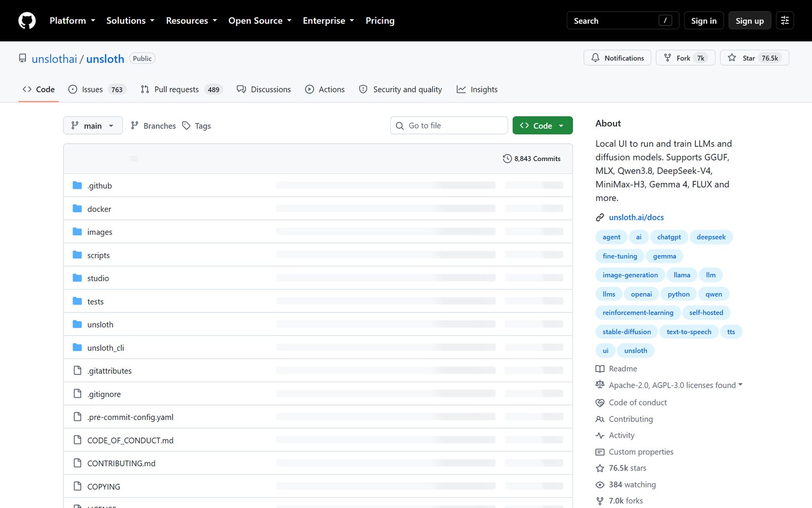The height and width of the screenshot is (508, 812).
Task: Focus the Search box in header
Action: (x=623, y=21)
